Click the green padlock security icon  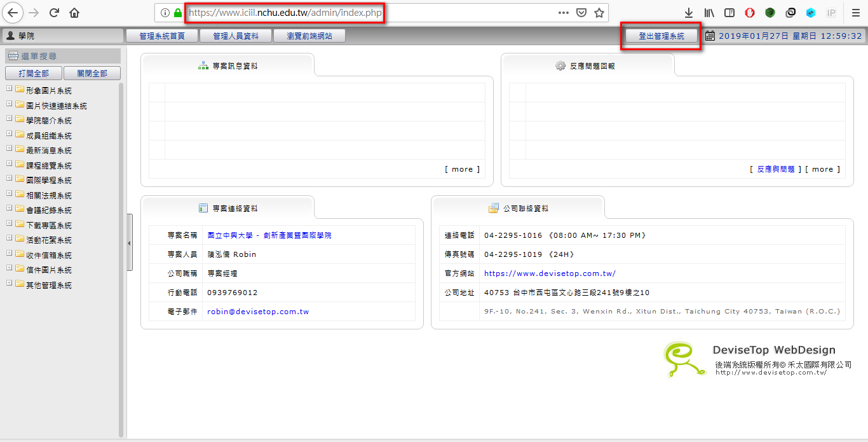[x=177, y=13]
